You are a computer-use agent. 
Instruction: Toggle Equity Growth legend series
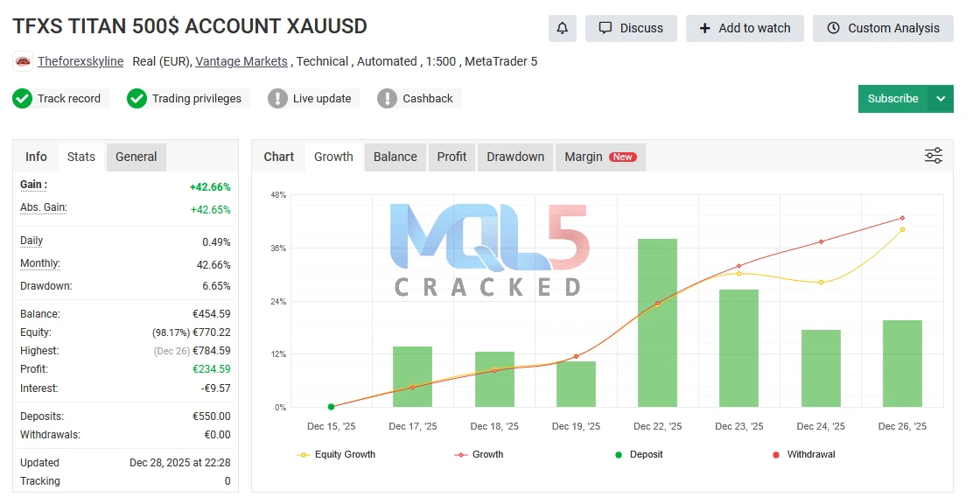tap(337, 455)
